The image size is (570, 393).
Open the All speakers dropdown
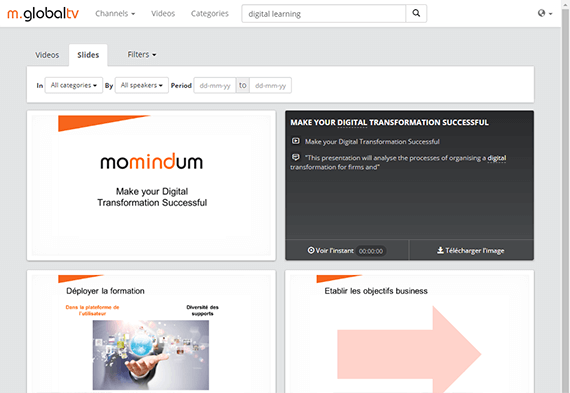click(142, 85)
